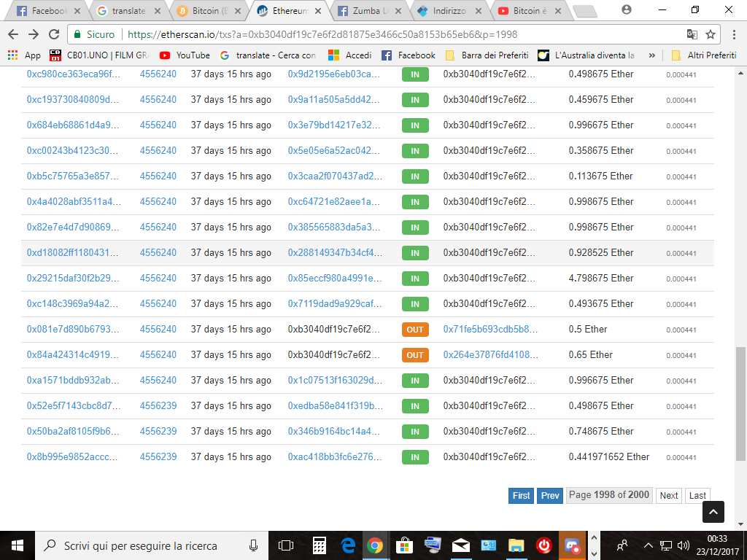Click the Sicuro secure site padlock

(x=77, y=34)
